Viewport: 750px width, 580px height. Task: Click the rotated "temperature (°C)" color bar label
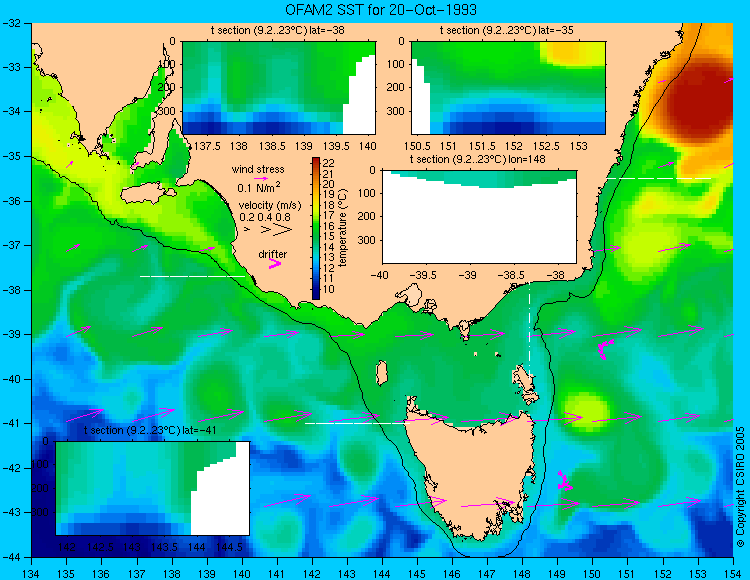click(x=343, y=228)
